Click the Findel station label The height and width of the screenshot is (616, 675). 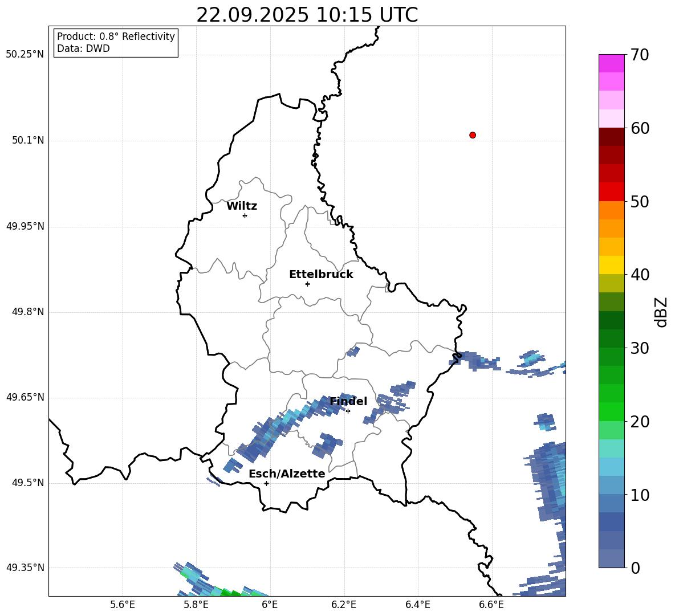pos(348,401)
